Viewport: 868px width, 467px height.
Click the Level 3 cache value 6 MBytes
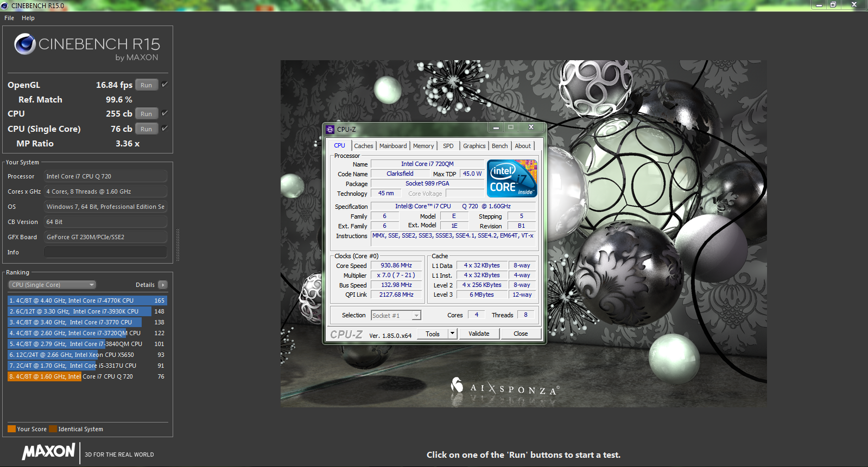click(x=481, y=295)
